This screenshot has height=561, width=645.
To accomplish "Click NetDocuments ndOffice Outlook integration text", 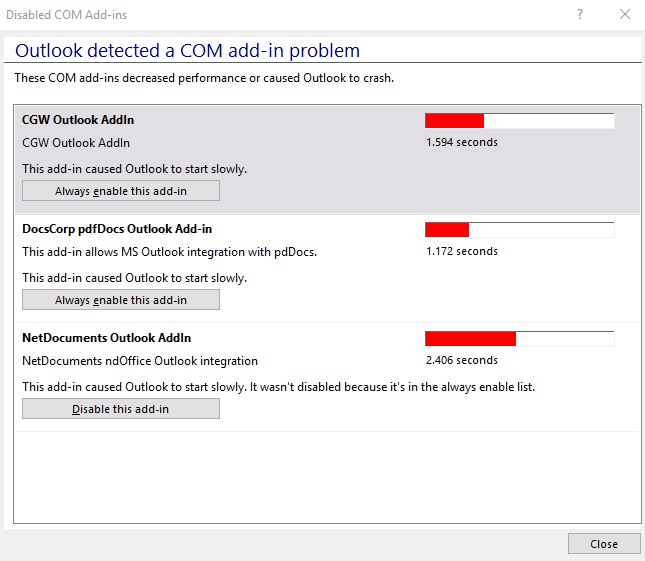I will pyautogui.click(x=140, y=361).
